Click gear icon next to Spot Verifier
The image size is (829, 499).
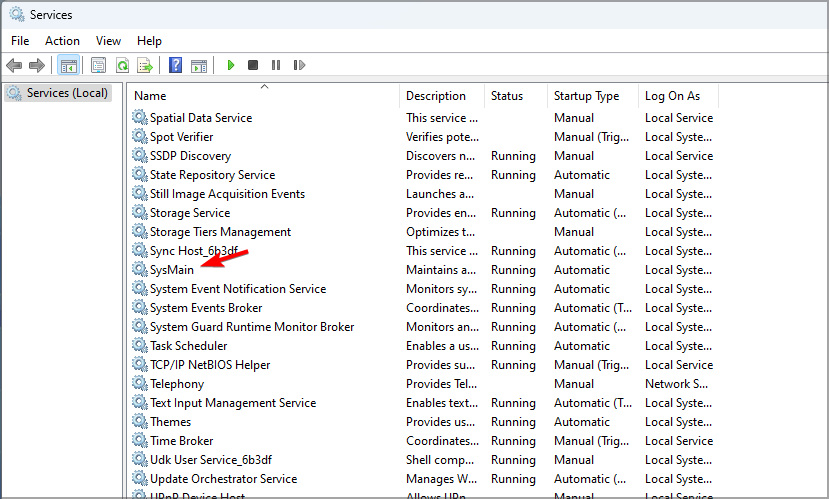140,136
